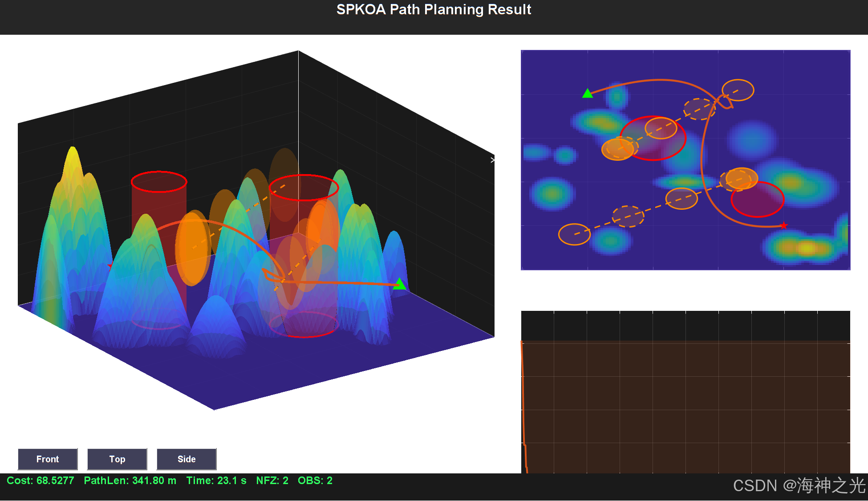Click the green start triangle in 3D view
The width and height of the screenshot is (868, 501).
(400, 284)
